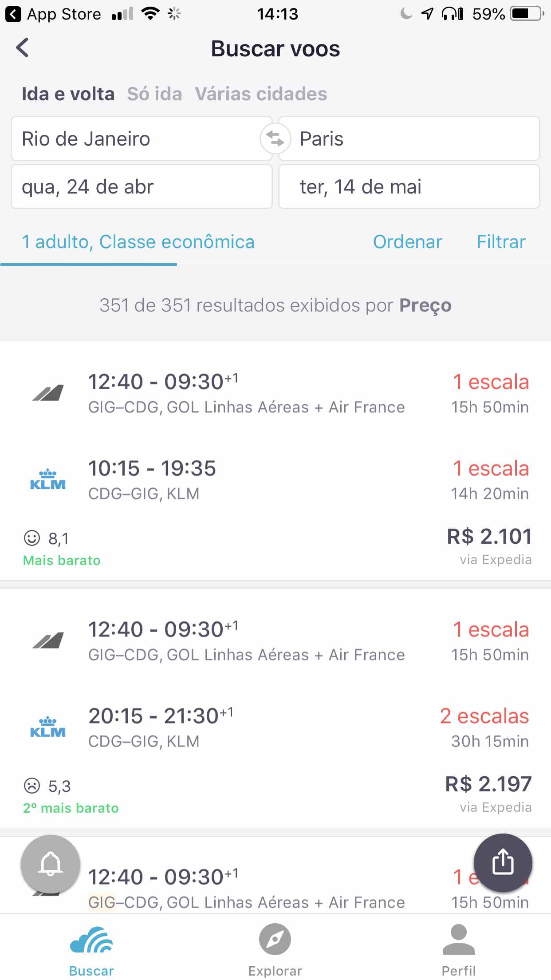Swap origin and destination cities
This screenshot has width=551, height=980.
click(275, 139)
